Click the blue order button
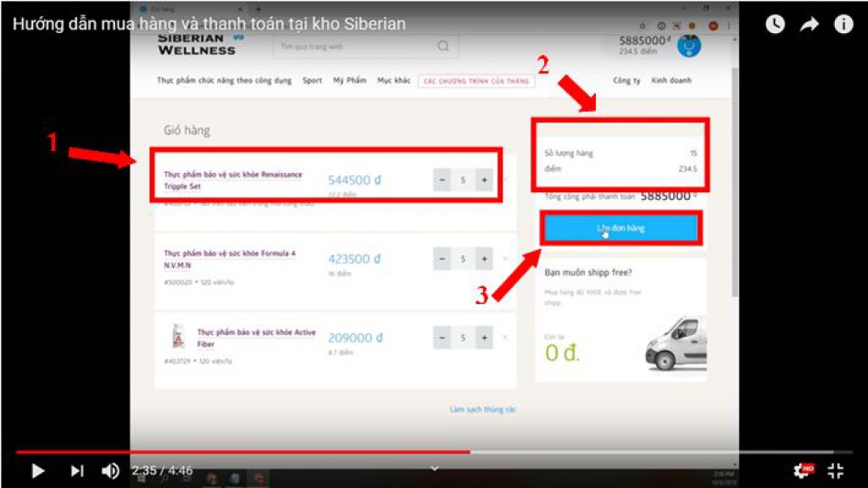868x488 pixels. (620, 229)
